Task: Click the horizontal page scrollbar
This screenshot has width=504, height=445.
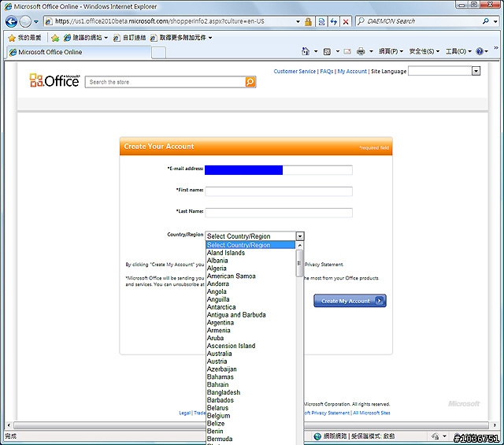Action: [250, 425]
